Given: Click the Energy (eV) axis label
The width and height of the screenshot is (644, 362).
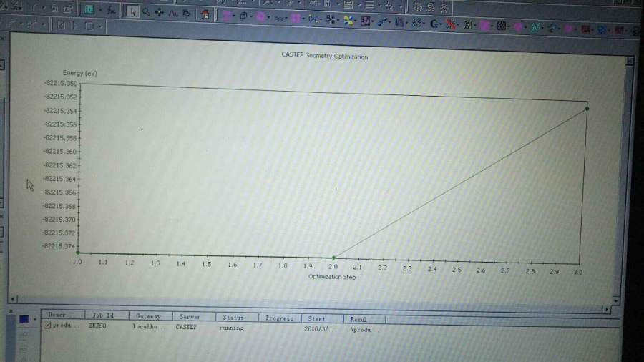Looking at the screenshot, I should pos(80,73).
